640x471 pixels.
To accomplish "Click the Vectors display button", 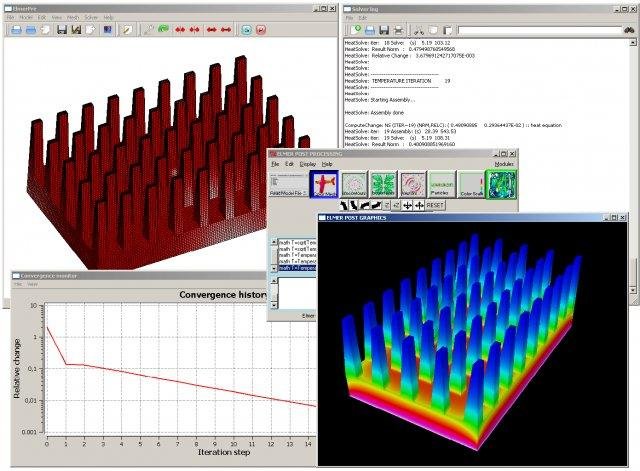I will pos(415,185).
